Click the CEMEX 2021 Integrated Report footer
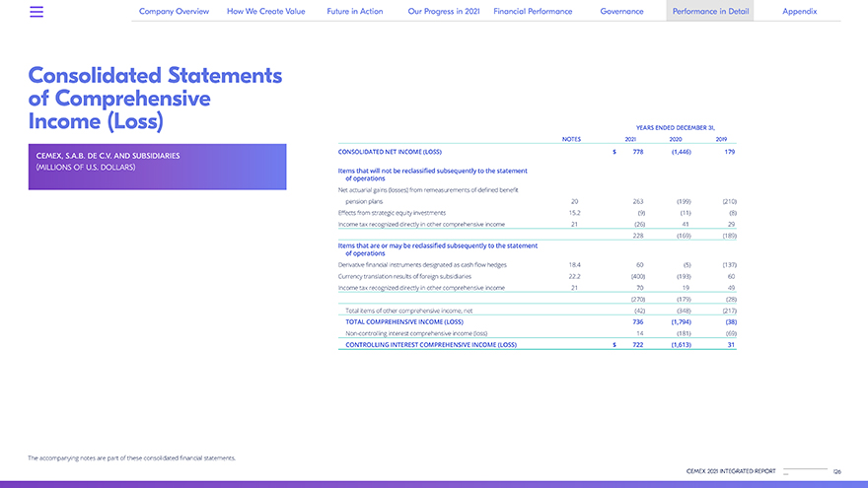This screenshot has width=868, height=488. coord(731,472)
